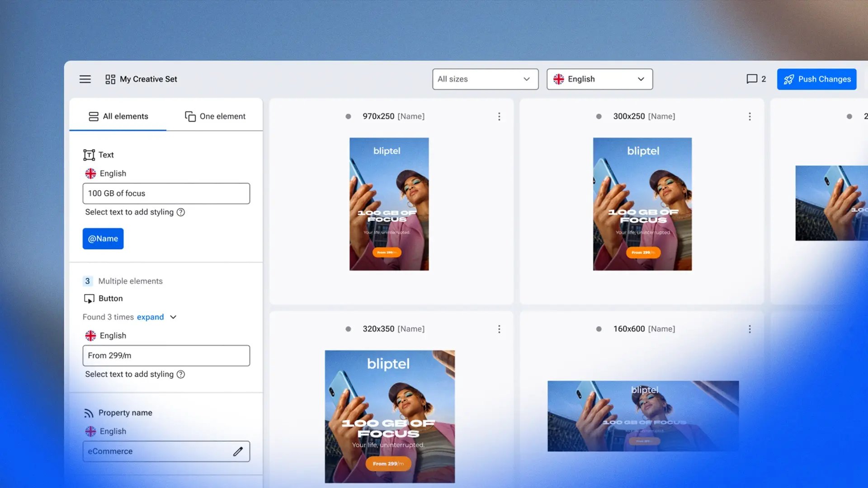The height and width of the screenshot is (488, 868).
Task: Open options menu for 300x250 creative
Action: point(750,117)
